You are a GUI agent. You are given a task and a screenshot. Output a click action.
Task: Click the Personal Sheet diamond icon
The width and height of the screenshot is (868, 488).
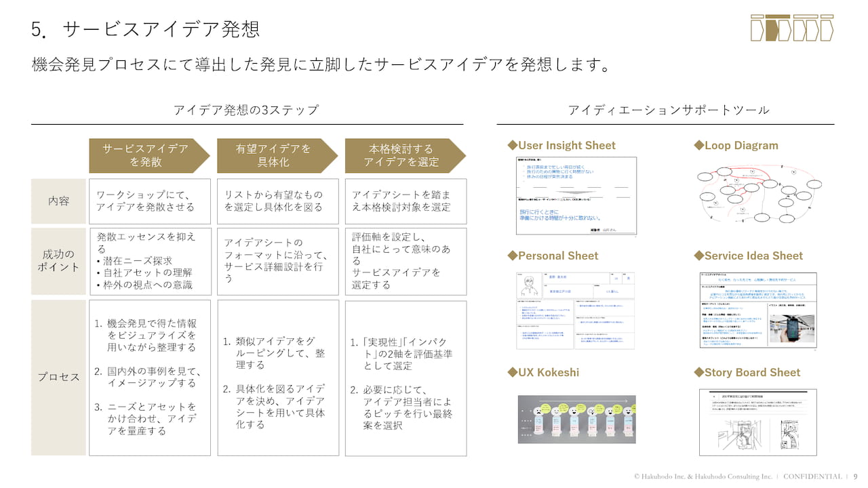click(x=514, y=256)
